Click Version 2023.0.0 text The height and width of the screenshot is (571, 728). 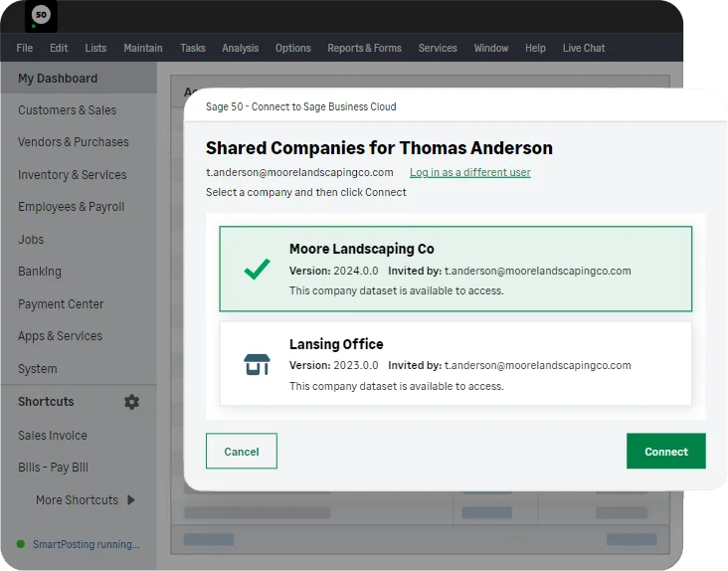334,365
